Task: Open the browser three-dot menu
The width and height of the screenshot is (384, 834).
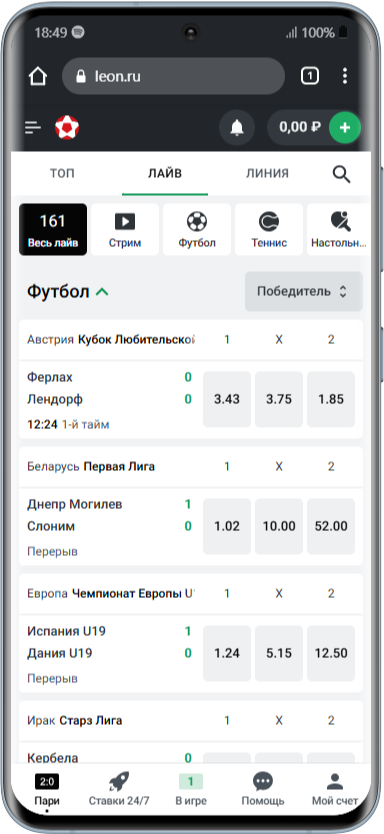Action: 345,76
